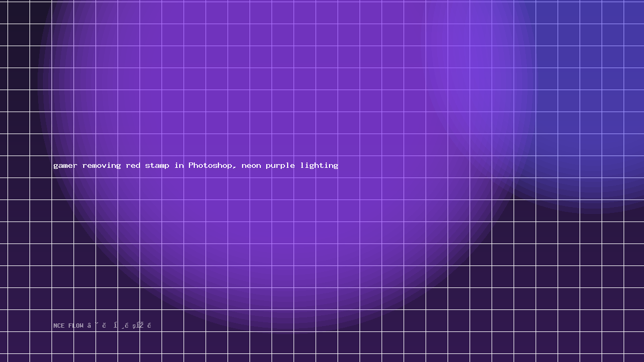
Task: Click the words 'neon purple lighting'
Action: click(290, 166)
